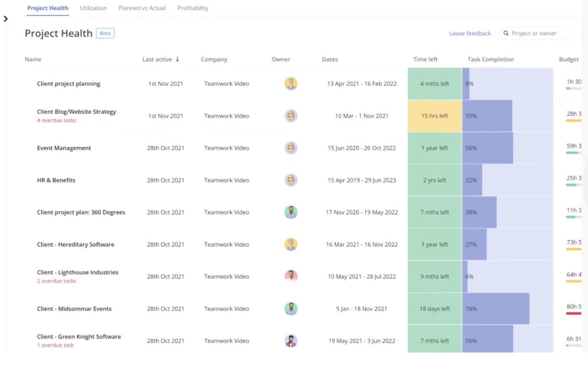Click the search magnifier icon
The width and height of the screenshot is (588, 366).
click(506, 33)
